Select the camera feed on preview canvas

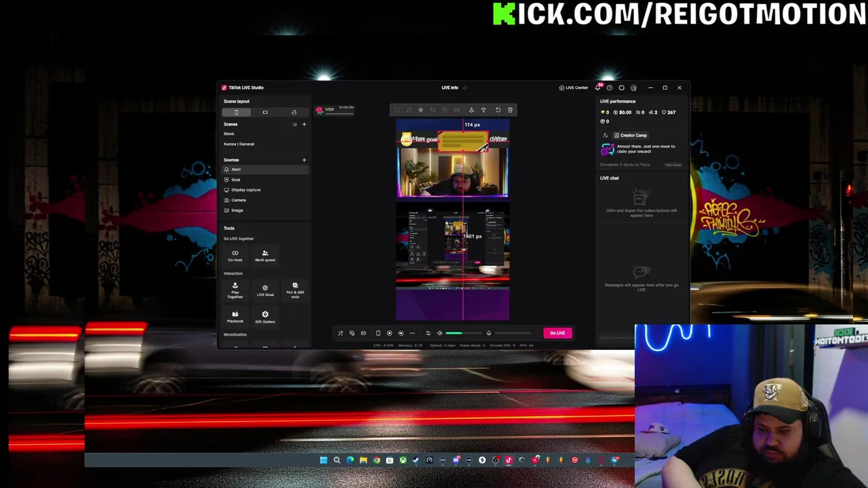tap(452, 173)
